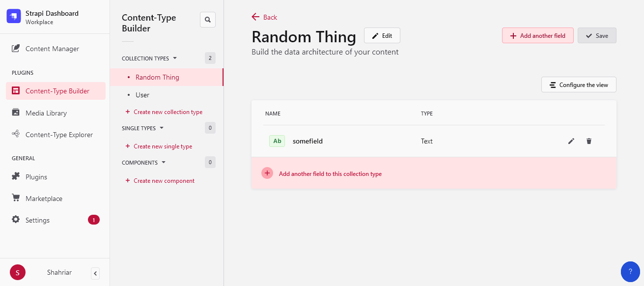
Task: Collapse the navigation sidebar with the chevron
Action: (95, 273)
